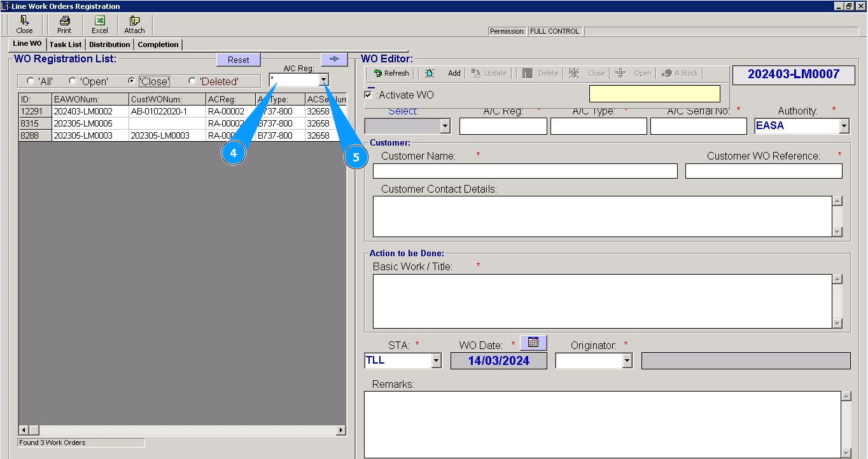Export the list with the Excel icon

click(x=100, y=24)
